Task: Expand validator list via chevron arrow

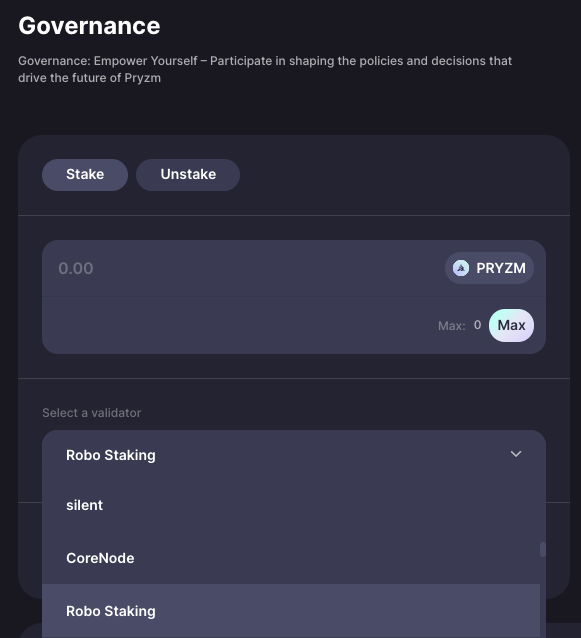Action: coord(516,454)
